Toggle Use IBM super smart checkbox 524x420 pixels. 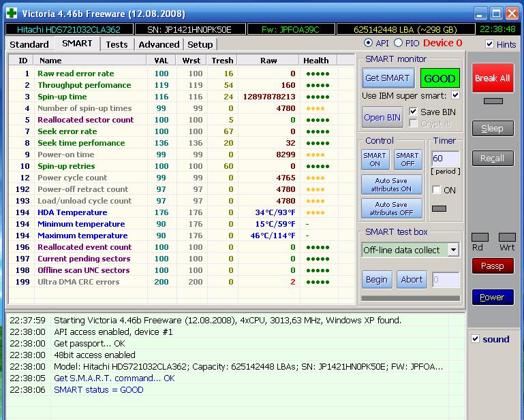pyautogui.click(x=455, y=95)
